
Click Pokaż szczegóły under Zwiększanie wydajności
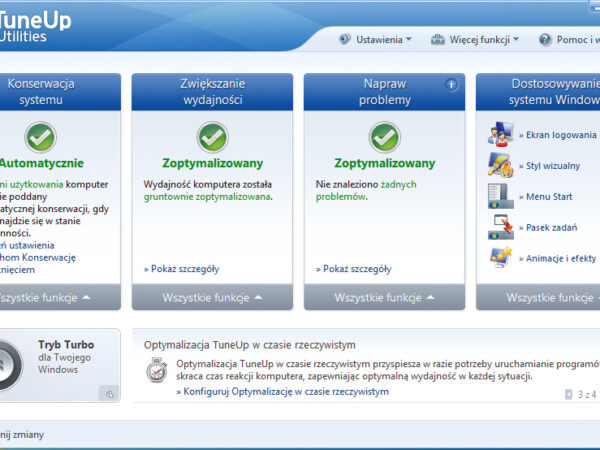click(x=181, y=269)
